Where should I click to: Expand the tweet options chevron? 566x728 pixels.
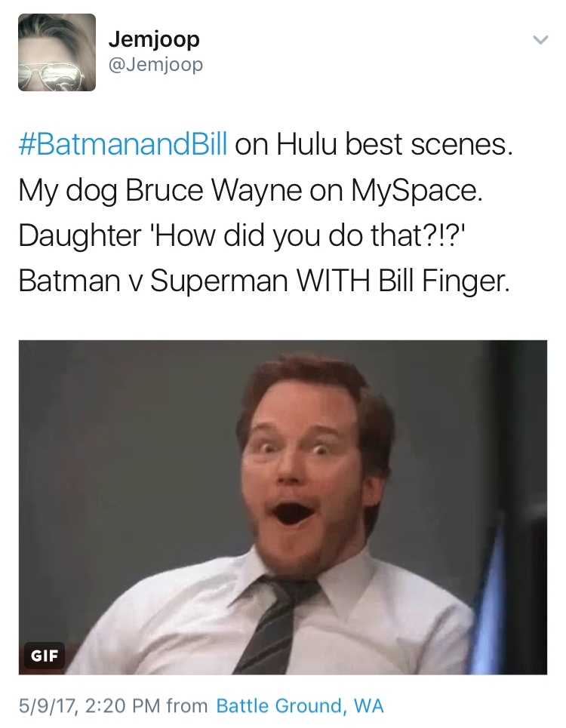540,40
